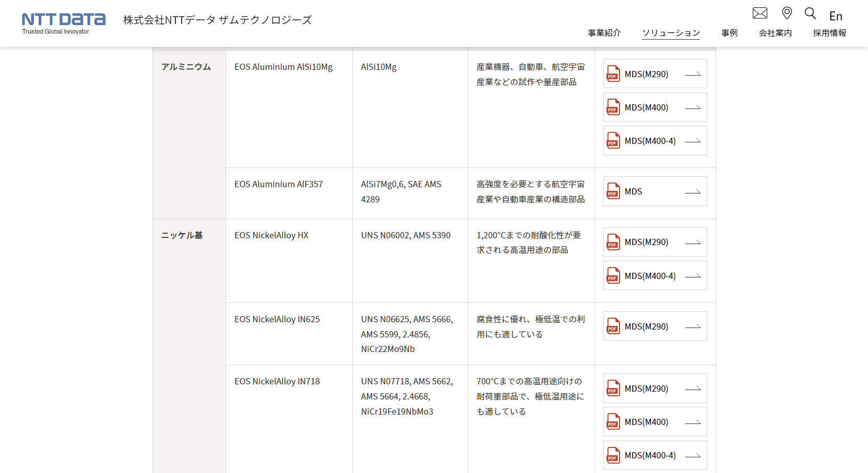Click PDF icon in HX MDS(M290) row
This screenshot has height=473, width=868.
[x=613, y=242]
